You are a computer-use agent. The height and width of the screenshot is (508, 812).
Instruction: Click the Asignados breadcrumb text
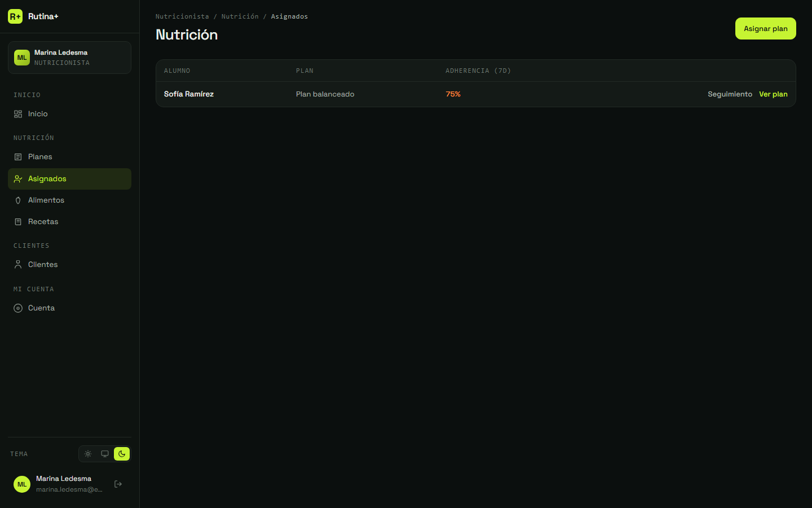pos(289,16)
